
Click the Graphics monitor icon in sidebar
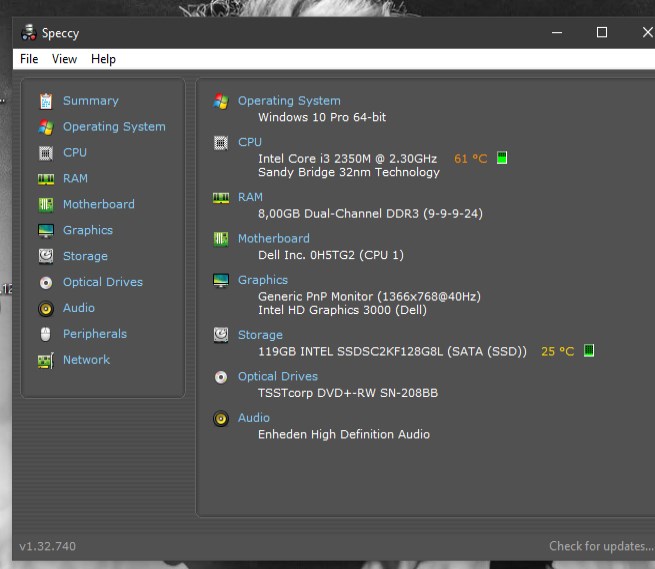tap(46, 231)
